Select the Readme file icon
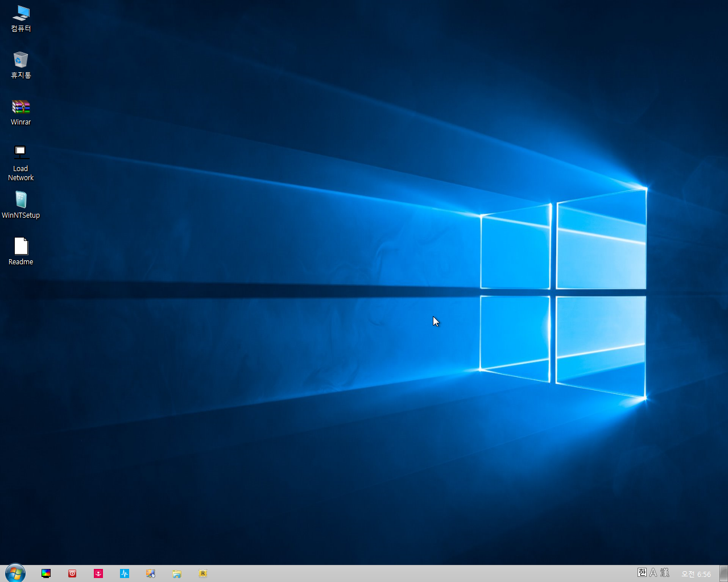Image resolution: width=728 pixels, height=582 pixels. pos(21,252)
